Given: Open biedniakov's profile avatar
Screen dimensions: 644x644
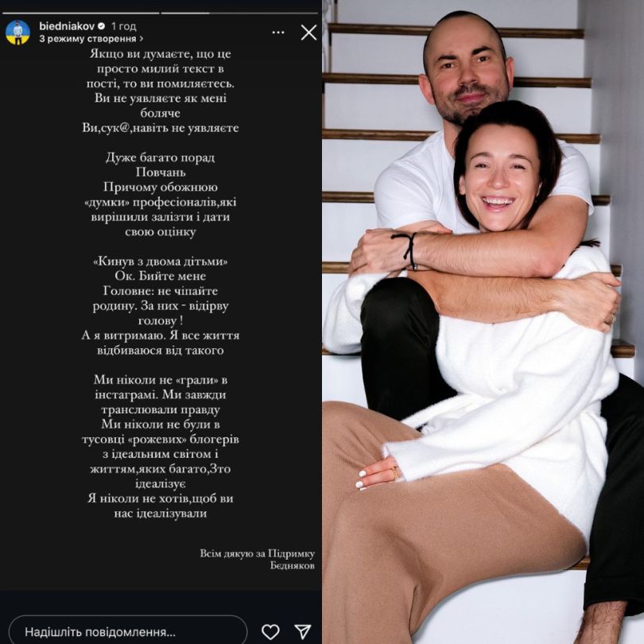Looking at the screenshot, I should coord(17,32).
